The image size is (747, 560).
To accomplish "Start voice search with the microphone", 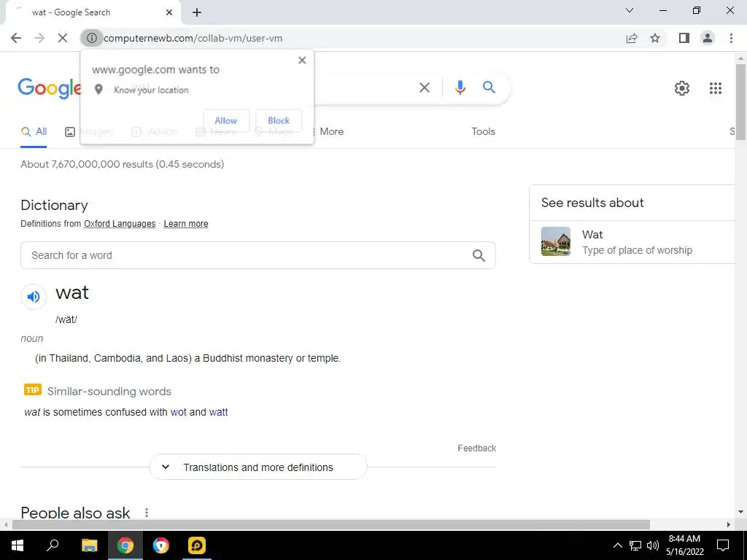I will (x=460, y=87).
